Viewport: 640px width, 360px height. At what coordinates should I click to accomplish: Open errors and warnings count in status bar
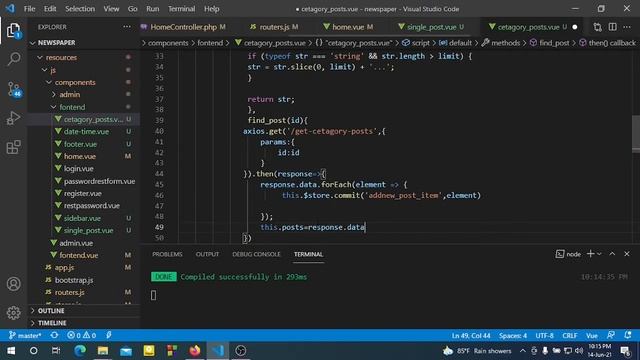(82, 336)
